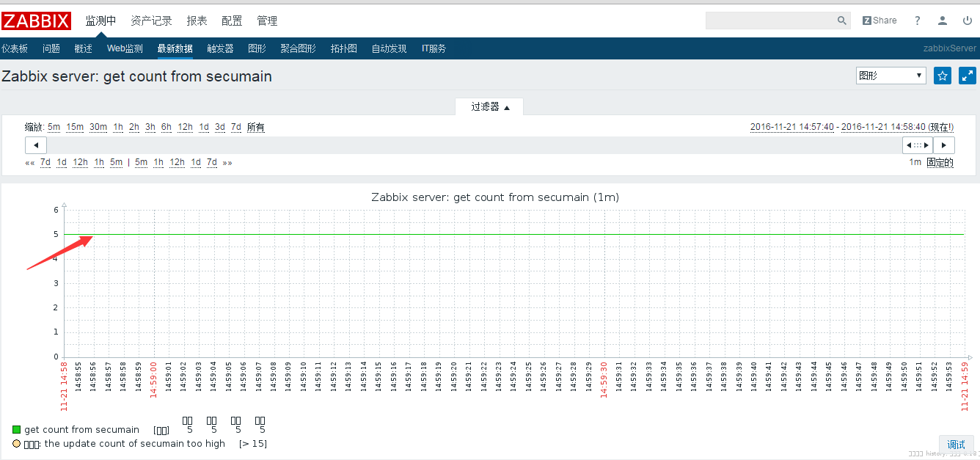
Task: Set zoom to 30m
Action: [x=98, y=127]
